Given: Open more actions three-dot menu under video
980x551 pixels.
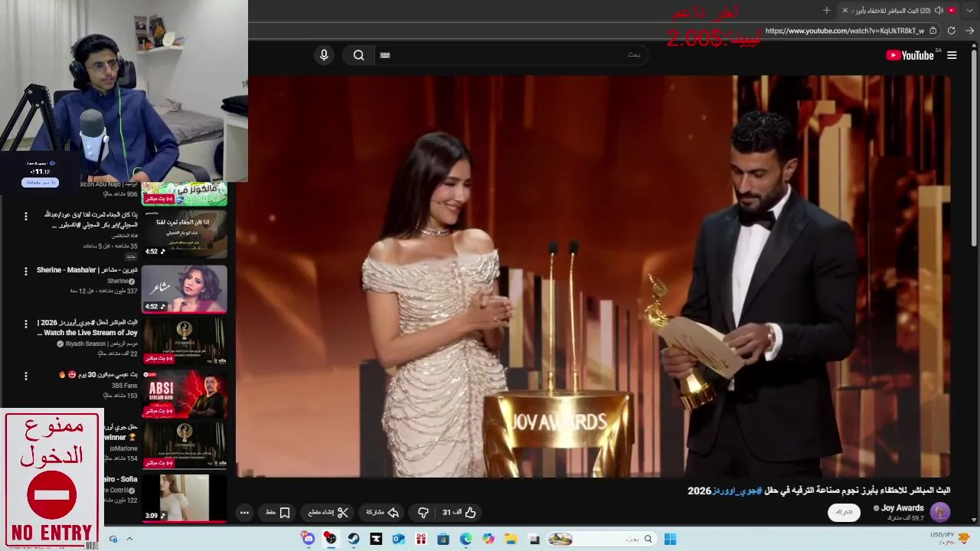Looking at the screenshot, I should [x=244, y=513].
